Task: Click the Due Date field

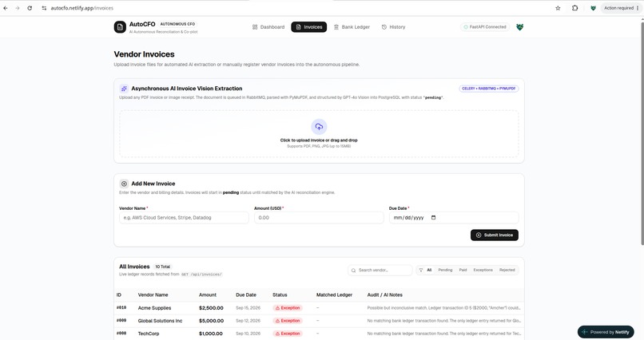Action: click(x=454, y=218)
